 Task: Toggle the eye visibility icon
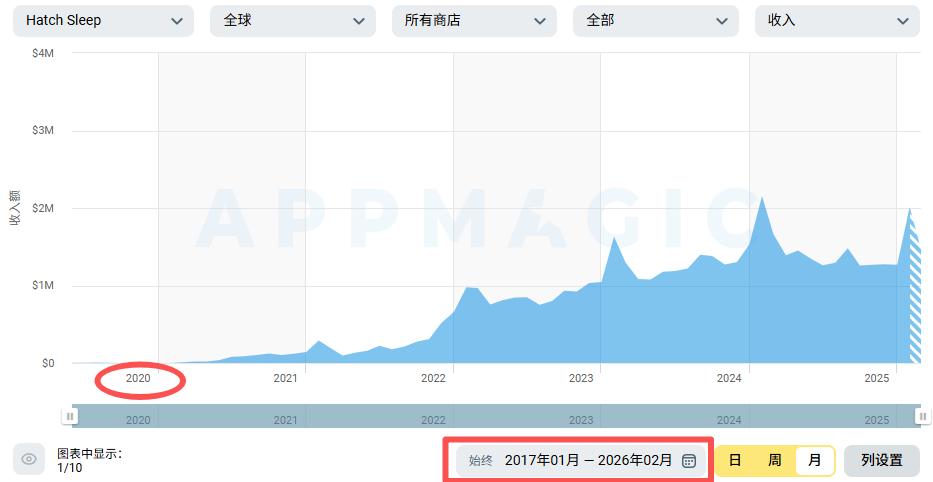coord(29,460)
